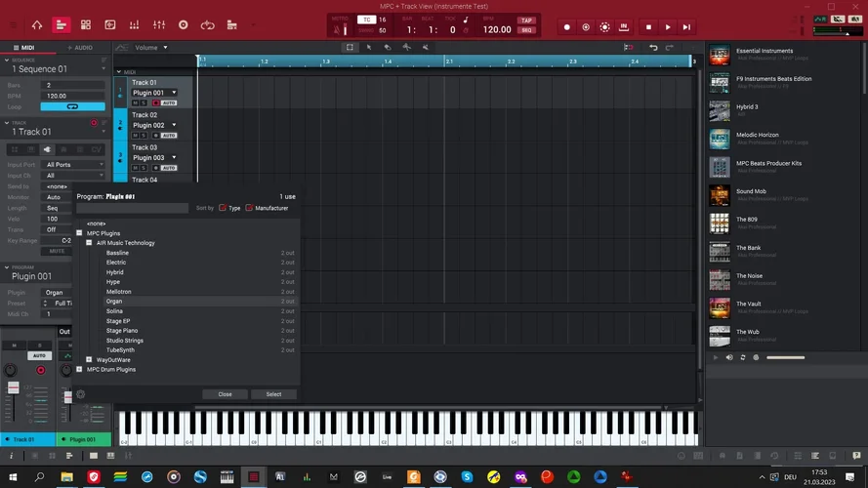Click the TAP tempo button

pos(526,20)
